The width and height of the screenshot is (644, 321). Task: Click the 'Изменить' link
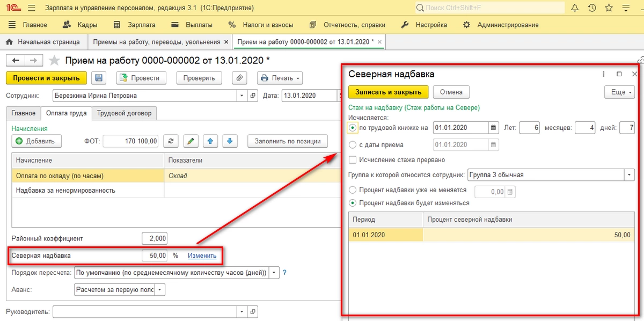pyautogui.click(x=202, y=256)
